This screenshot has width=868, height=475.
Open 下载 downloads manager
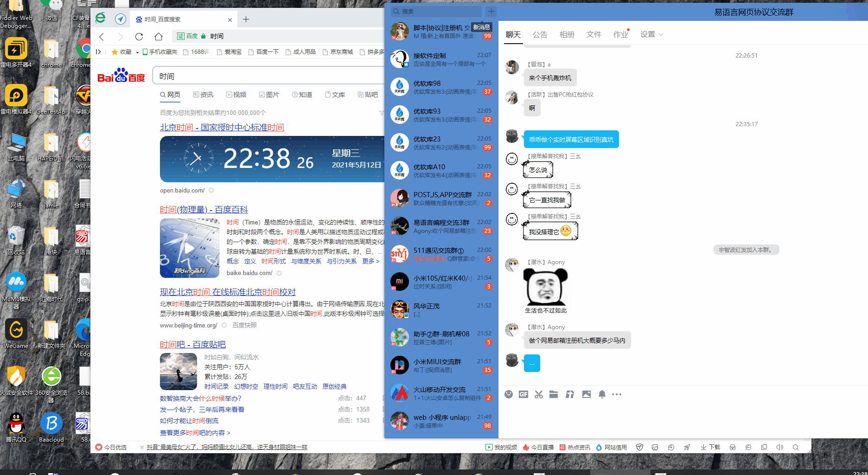pos(710,447)
